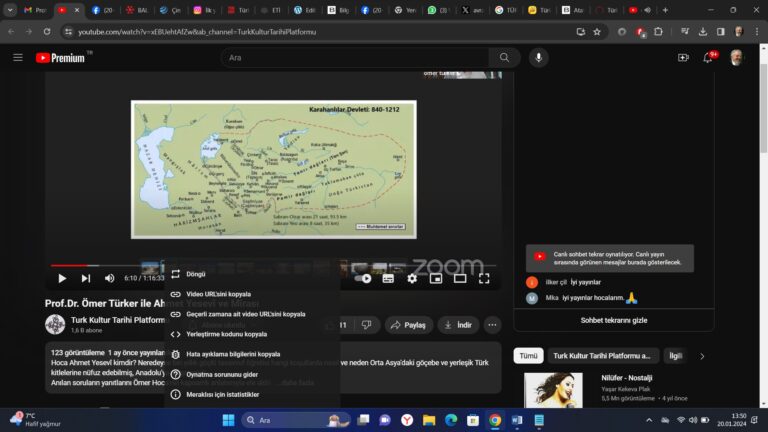The height and width of the screenshot is (432, 768).
Task: Choose Hata ayıklama bilgilerini kopyala
Action: 252,354
